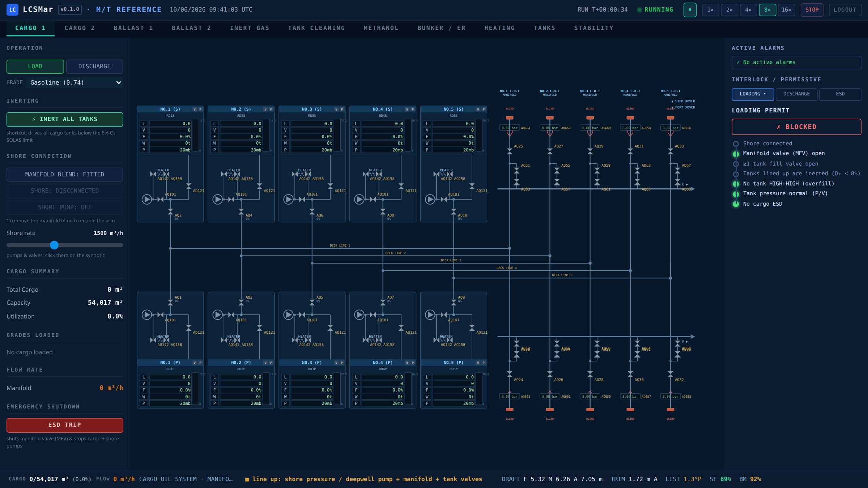Show the DISCHARGE interlock permissives
This screenshot has height=488, width=868.
tap(796, 94)
